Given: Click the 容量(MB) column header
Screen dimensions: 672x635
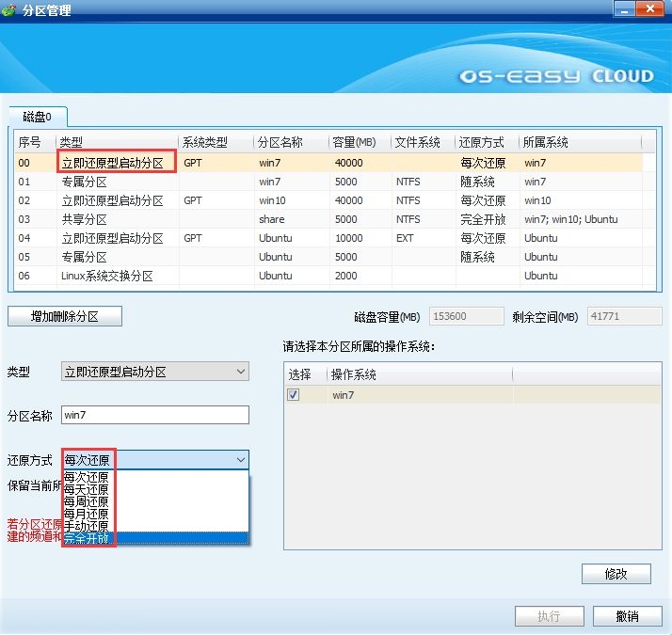Looking at the screenshot, I should tap(359, 142).
